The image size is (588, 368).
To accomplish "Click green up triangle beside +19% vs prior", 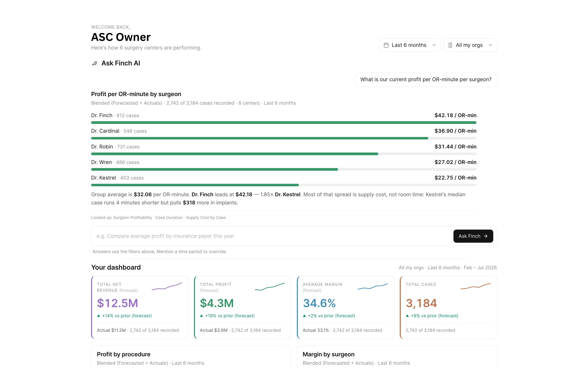I will [202, 316].
